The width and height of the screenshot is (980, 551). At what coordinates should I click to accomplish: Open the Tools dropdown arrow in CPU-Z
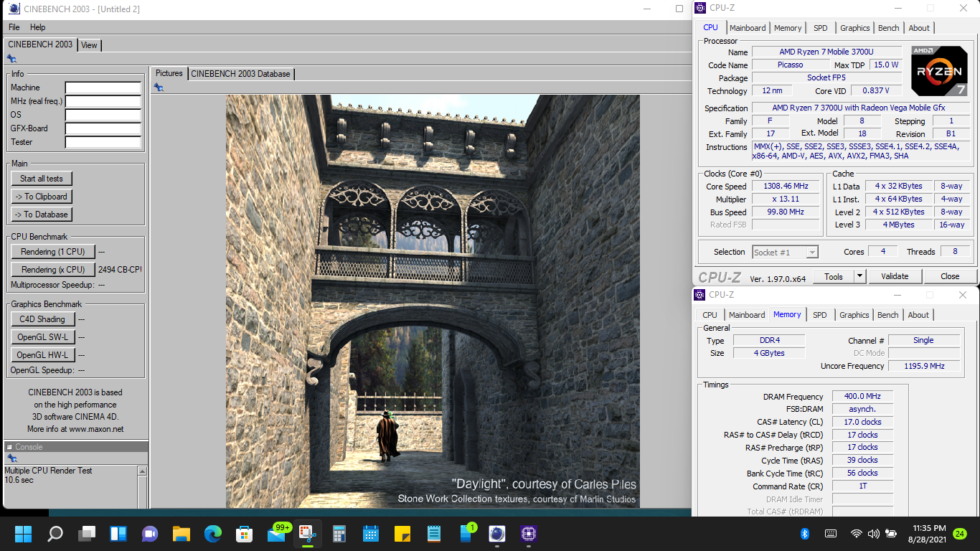[x=860, y=276]
